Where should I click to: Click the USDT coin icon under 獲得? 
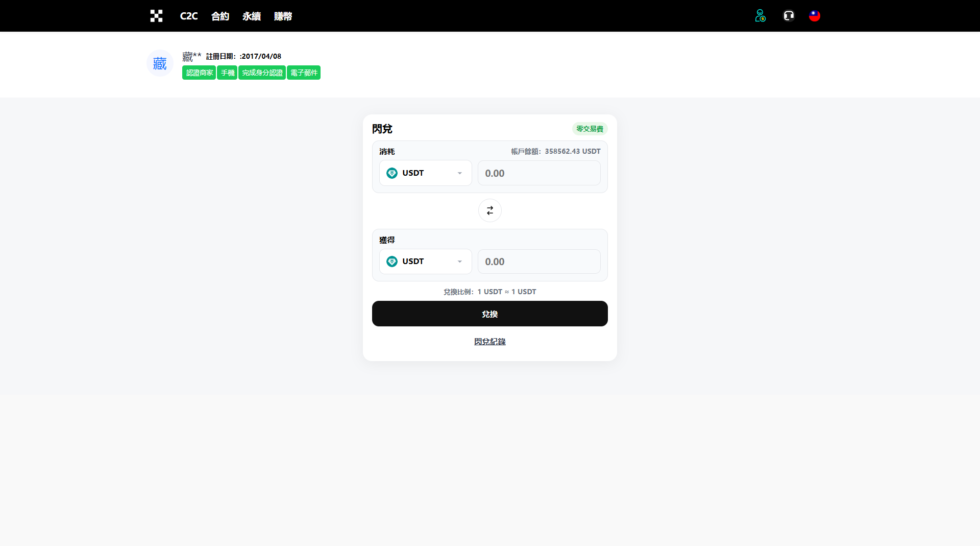pyautogui.click(x=392, y=262)
